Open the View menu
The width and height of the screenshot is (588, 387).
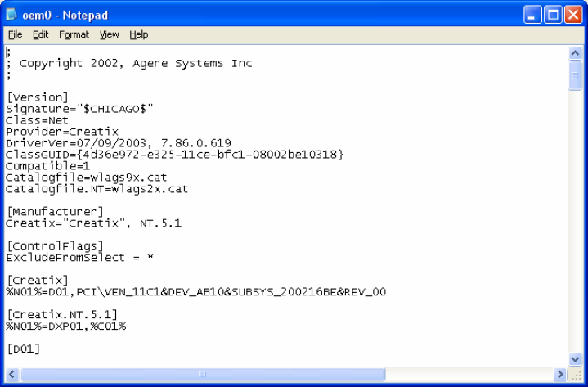pyautogui.click(x=109, y=34)
